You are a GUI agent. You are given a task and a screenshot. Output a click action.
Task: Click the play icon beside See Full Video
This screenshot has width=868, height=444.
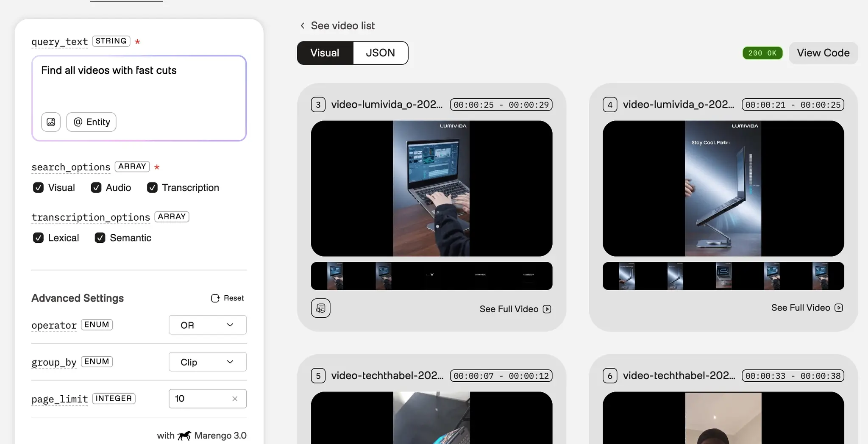pyautogui.click(x=547, y=309)
